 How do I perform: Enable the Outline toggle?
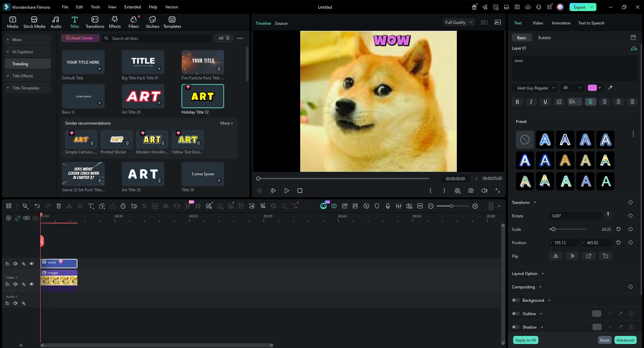[516, 314]
